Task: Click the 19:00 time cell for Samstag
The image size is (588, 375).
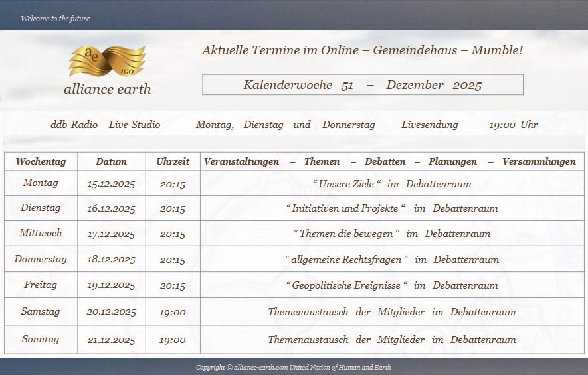Action: pos(173,312)
